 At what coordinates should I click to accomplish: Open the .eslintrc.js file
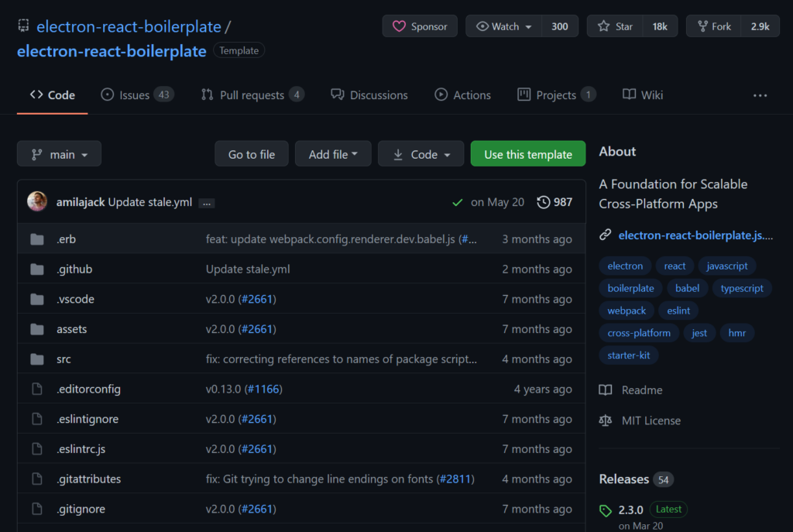81,449
